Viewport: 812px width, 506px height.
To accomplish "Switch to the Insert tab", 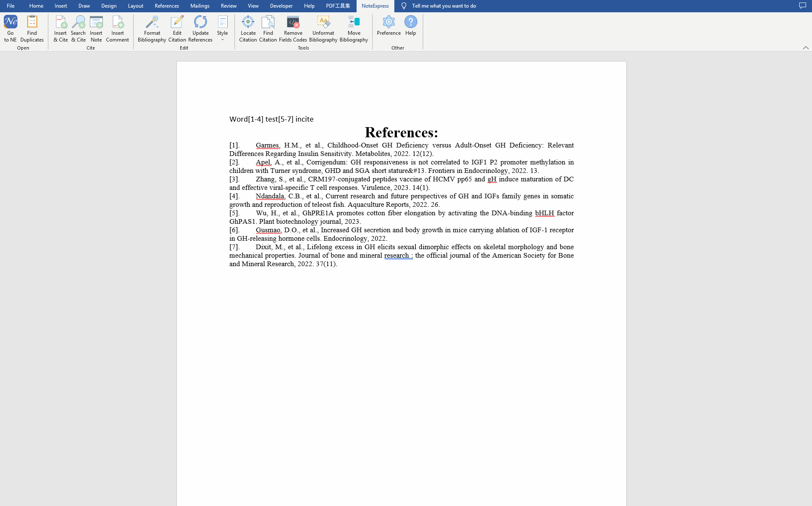I will [61, 6].
